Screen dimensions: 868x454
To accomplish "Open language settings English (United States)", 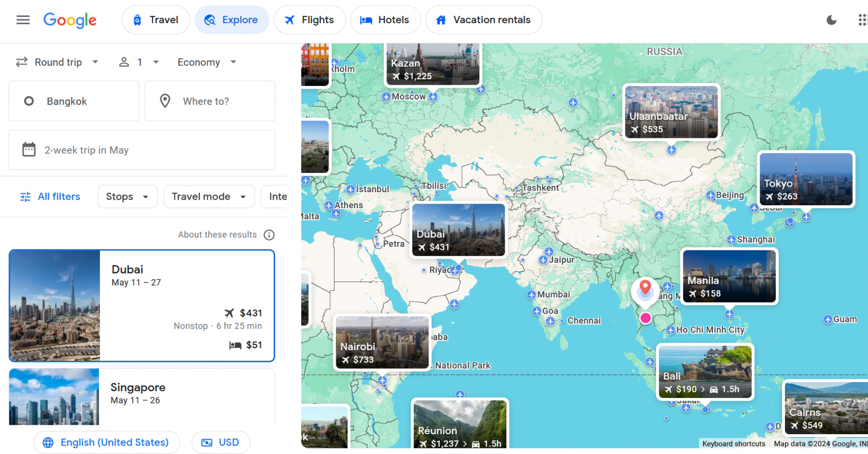I will [x=106, y=442].
